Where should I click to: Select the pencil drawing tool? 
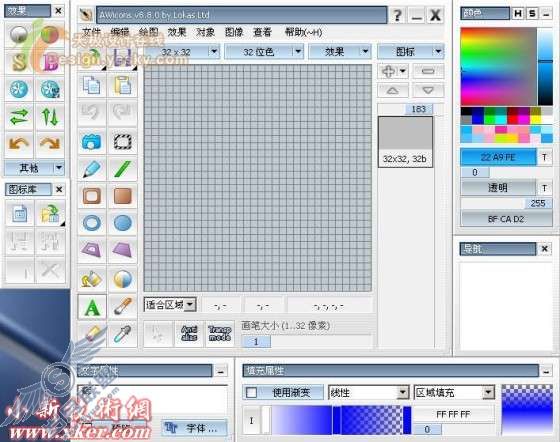pyautogui.click(x=92, y=169)
